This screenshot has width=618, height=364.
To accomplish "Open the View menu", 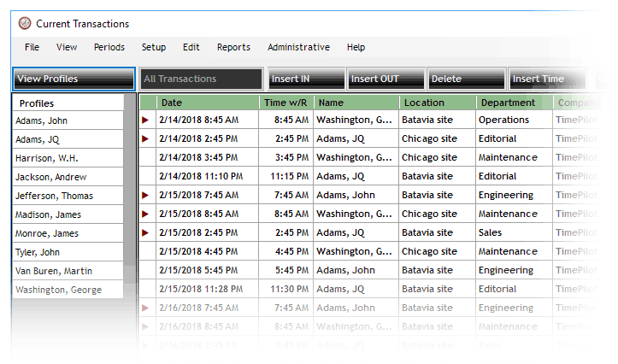I will 67,47.
